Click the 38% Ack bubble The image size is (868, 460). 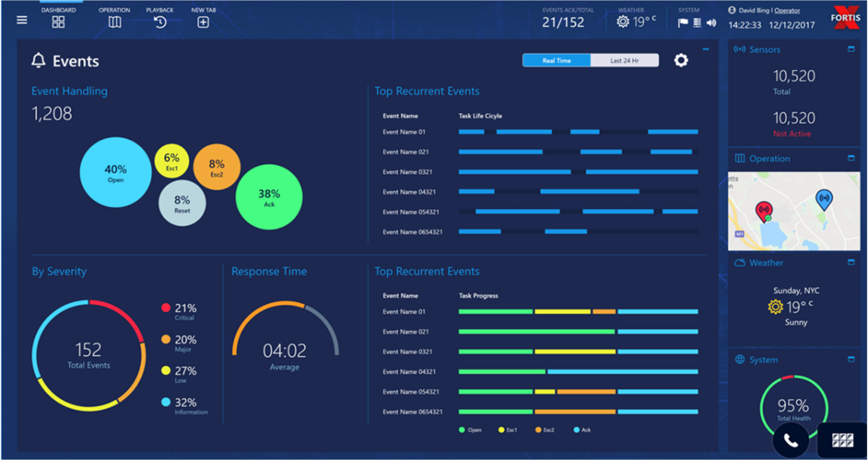(x=269, y=197)
